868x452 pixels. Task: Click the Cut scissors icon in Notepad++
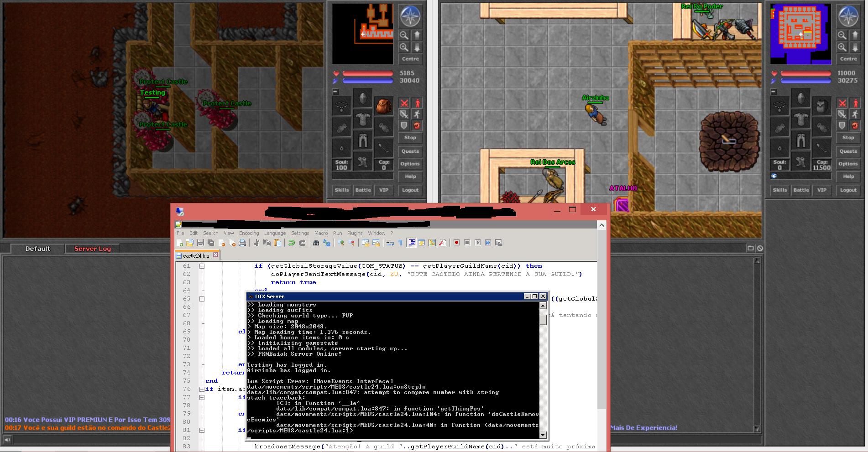pyautogui.click(x=256, y=243)
